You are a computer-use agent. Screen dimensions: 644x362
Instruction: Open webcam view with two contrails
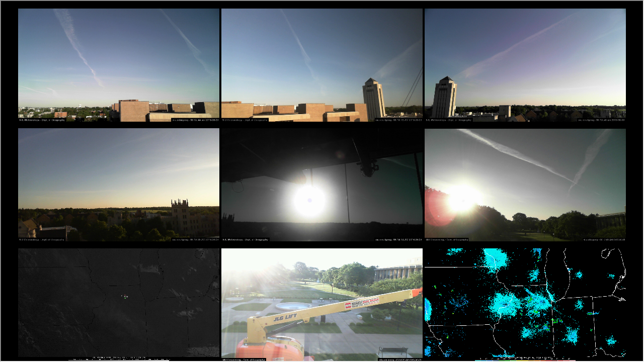pos(119,65)
